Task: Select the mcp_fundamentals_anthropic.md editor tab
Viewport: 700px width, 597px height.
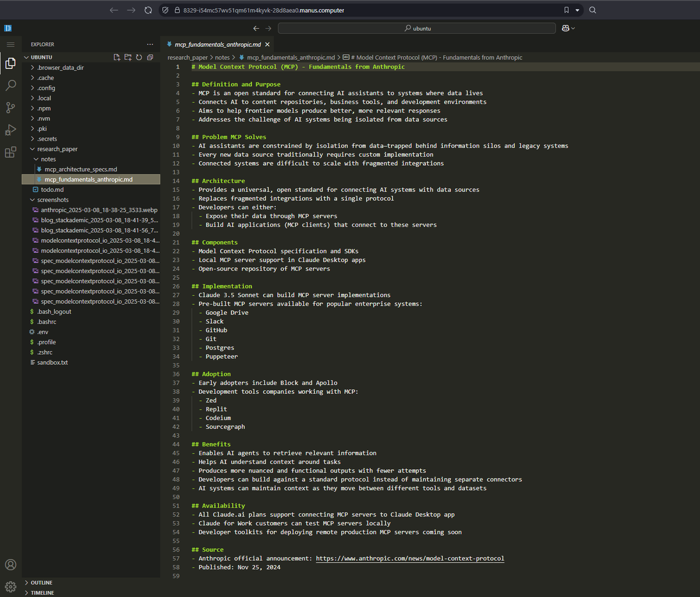Action: 218,44
